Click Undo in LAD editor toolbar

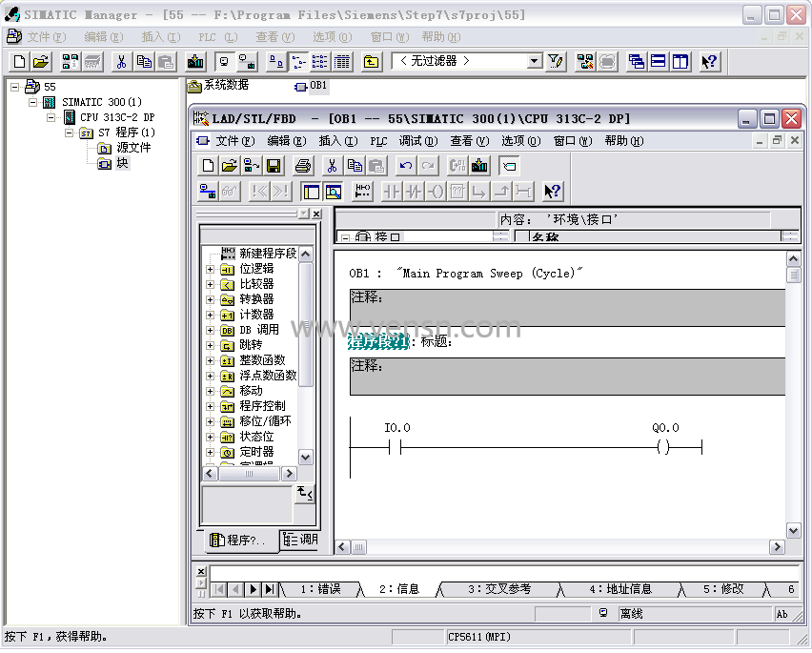tap(406, 166)
